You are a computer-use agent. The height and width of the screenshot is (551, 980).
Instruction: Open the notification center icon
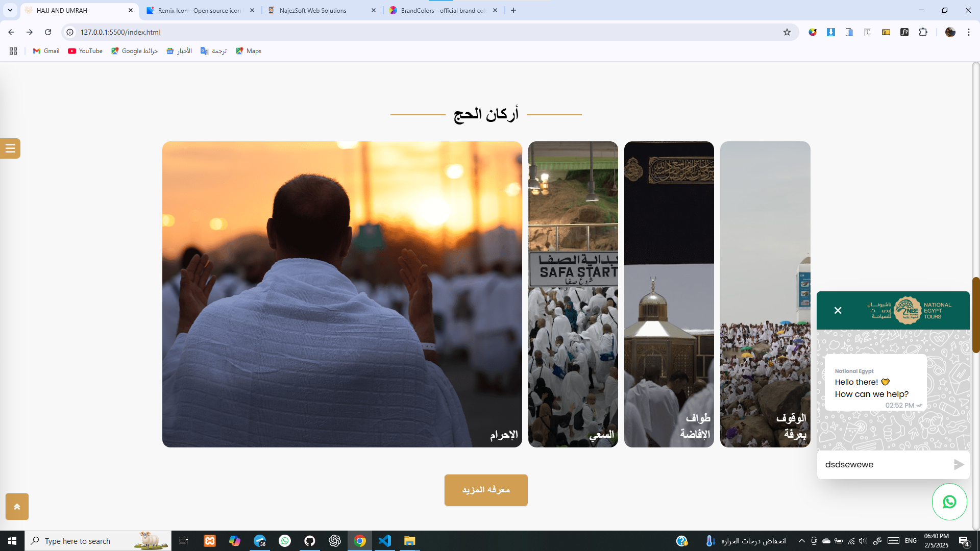[964, 541]
